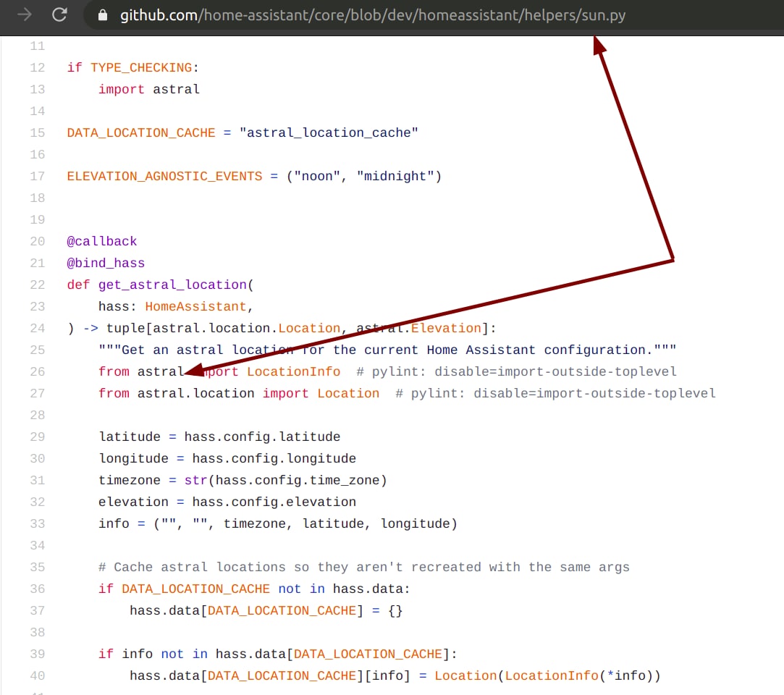Click line number 33
This screenshot has width=784, height=695.
point(38,524)
